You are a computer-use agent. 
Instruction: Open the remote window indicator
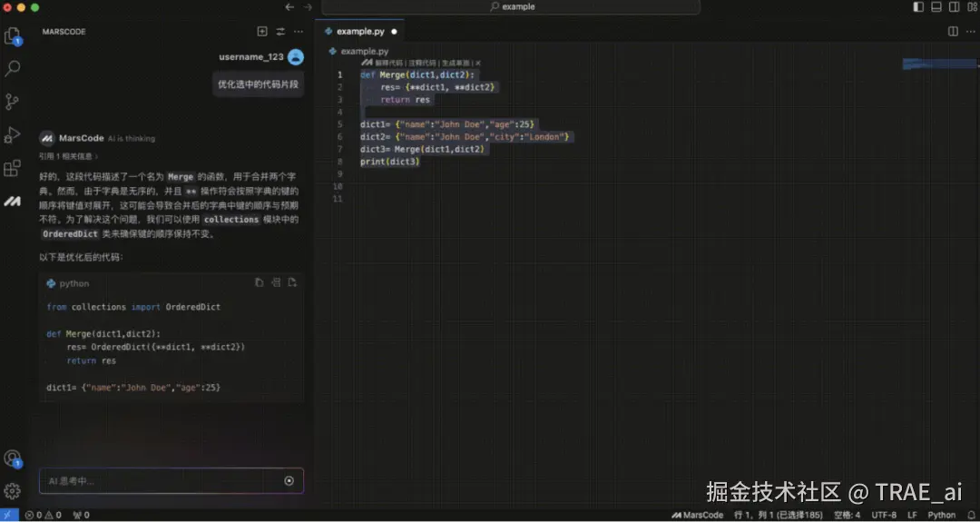tap(9, 515)
